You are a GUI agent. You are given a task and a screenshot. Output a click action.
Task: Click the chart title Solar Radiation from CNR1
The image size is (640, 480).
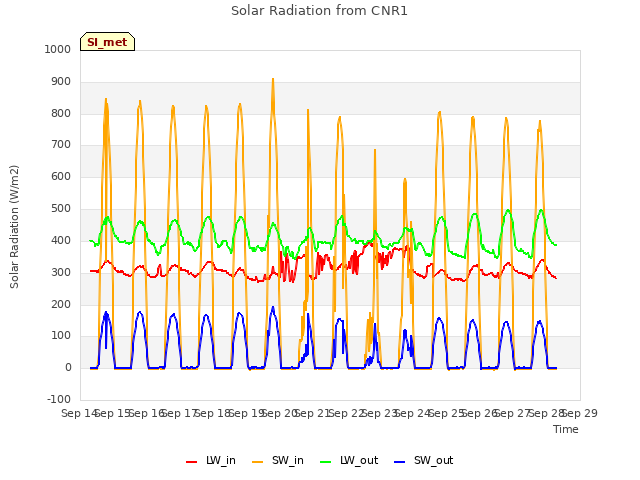coord(319,11)
